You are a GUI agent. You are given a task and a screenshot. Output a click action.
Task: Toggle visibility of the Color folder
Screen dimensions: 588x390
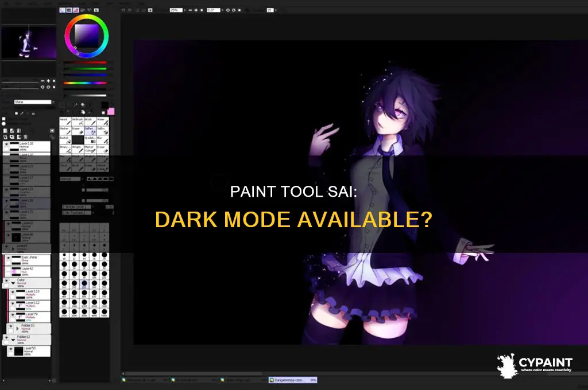pyautogui.click(x=6, y=280)
